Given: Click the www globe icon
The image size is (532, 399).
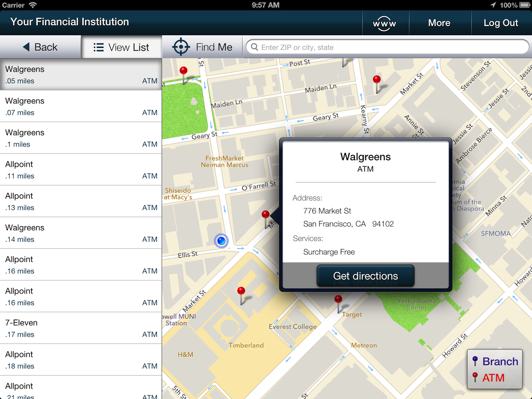Looking at the screenshot, I should 385,23.
